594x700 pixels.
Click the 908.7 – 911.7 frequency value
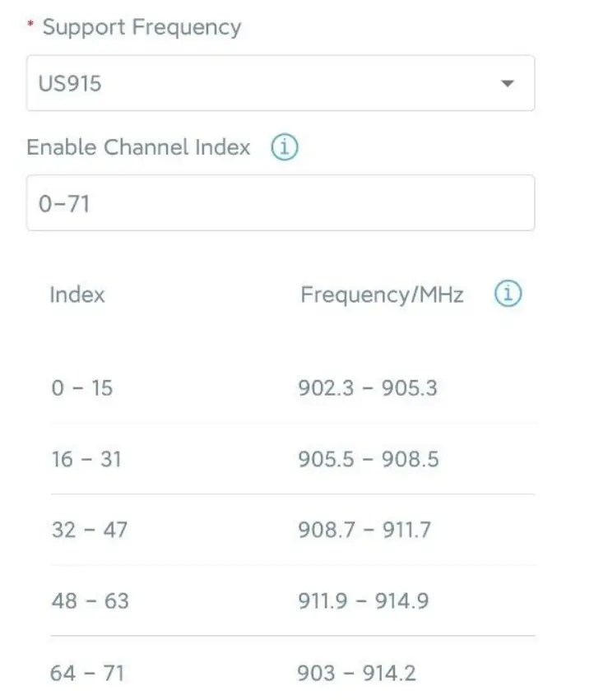click(364, 530)
